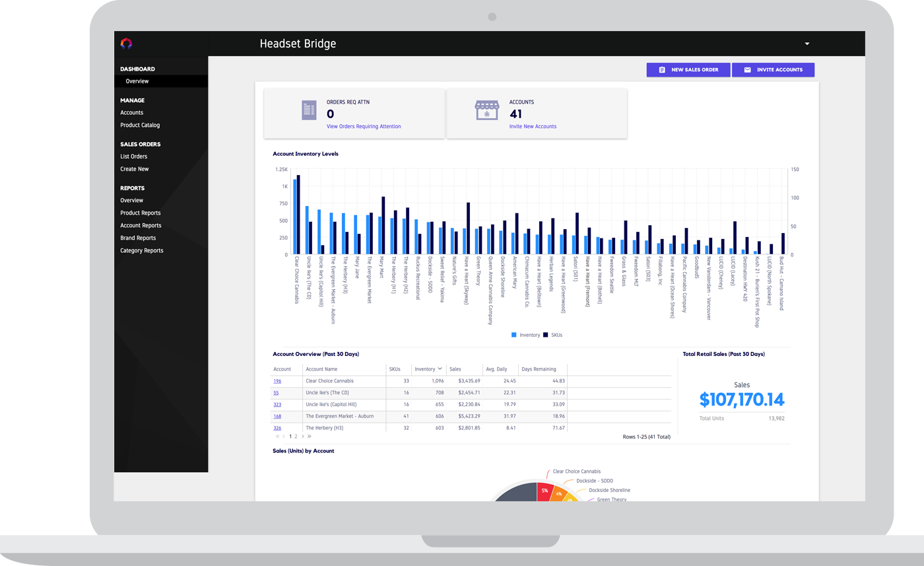Toggle the Inventory series in chart legend
Image resolution: width=924 pixels, height=566 pixels.
(x=525, y=335)
